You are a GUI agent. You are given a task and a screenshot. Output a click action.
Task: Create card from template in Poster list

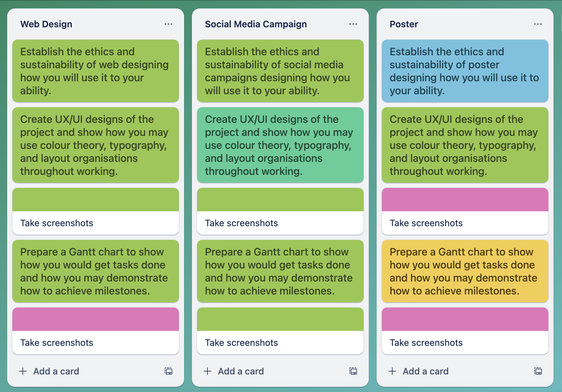538,371
